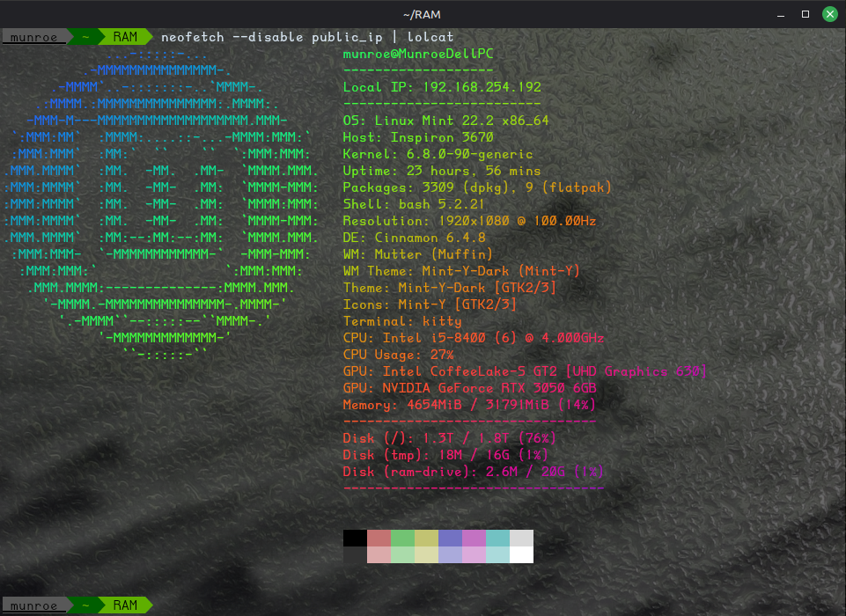Maximize the terminal window
846x616 pixels.
(x=806, y=14)
